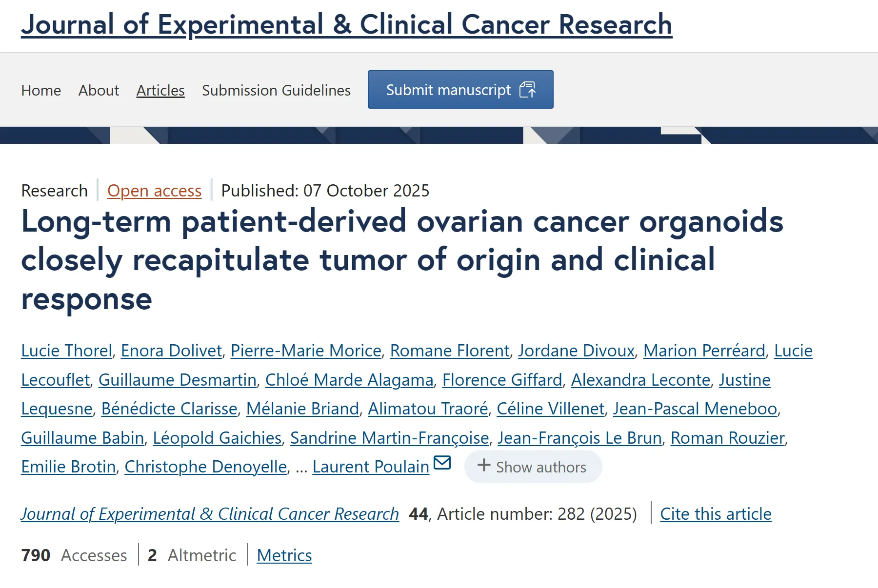
Task: View article Metrics
Action: pyautogui.click(x=284, y=555)
